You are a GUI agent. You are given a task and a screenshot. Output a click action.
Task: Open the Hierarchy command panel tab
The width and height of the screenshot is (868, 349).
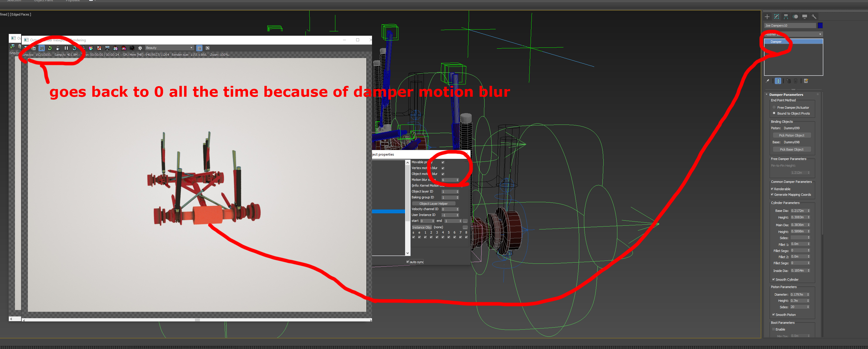(x=786, y=16)
